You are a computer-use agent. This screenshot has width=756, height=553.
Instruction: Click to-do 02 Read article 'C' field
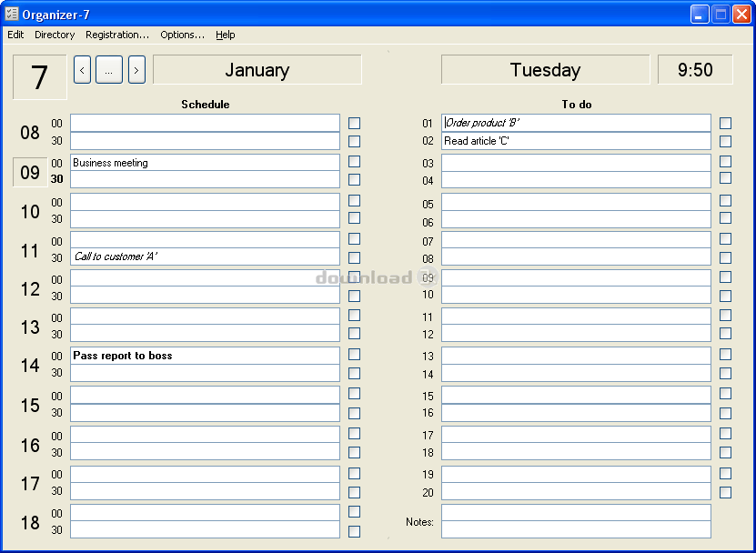pyautogui.click(x=576, y=141)
